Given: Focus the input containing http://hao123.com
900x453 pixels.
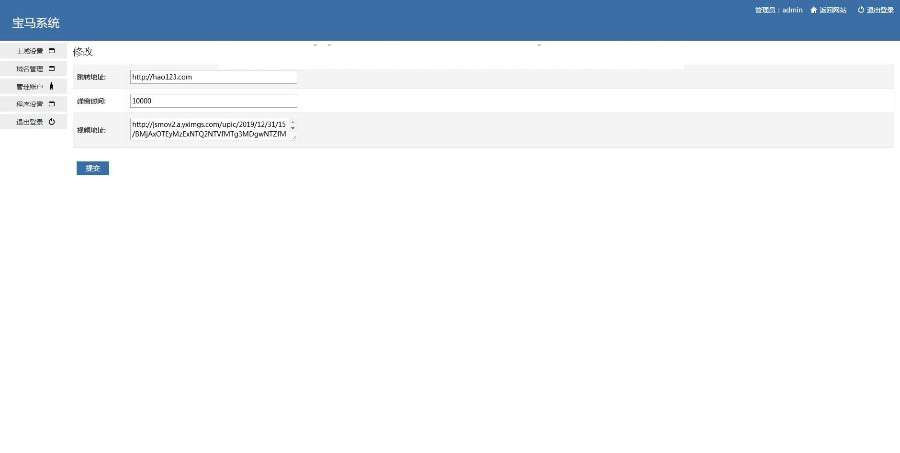Looking at the screenshot, I should pyautogui.click(x=213, y=77).
